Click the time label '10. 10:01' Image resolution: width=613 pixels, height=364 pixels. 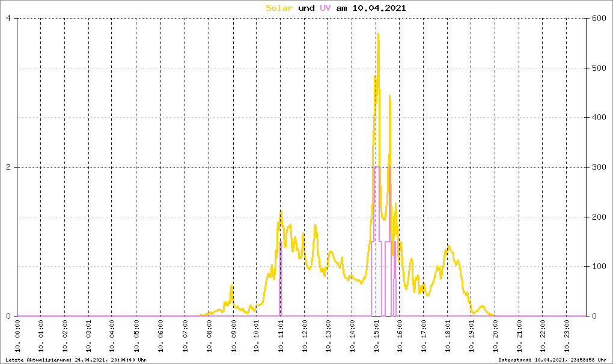coord(257,336)
